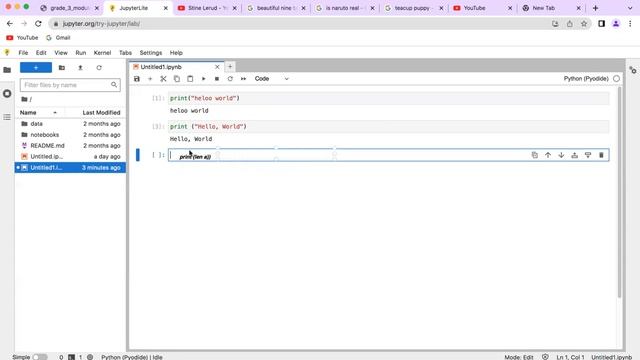Close the Untitled1.ipynb notebook tab
Viewport: 640px width, 360px height.
click(217, 67)
